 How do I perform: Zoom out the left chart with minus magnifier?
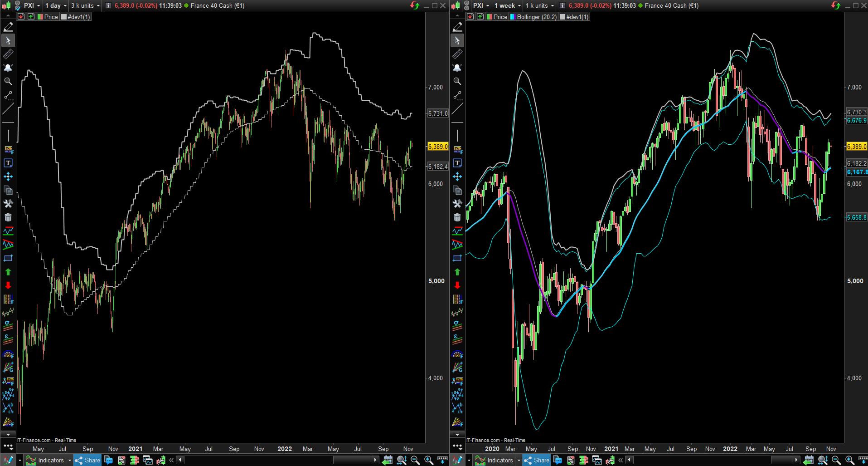(415, 460)
